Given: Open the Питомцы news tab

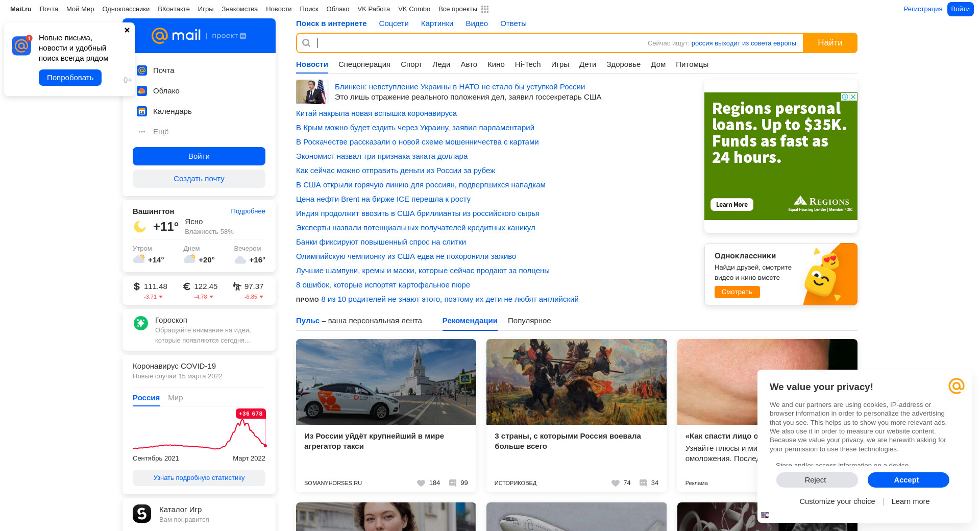Looking at the screenshot, I should coord(692,64).
